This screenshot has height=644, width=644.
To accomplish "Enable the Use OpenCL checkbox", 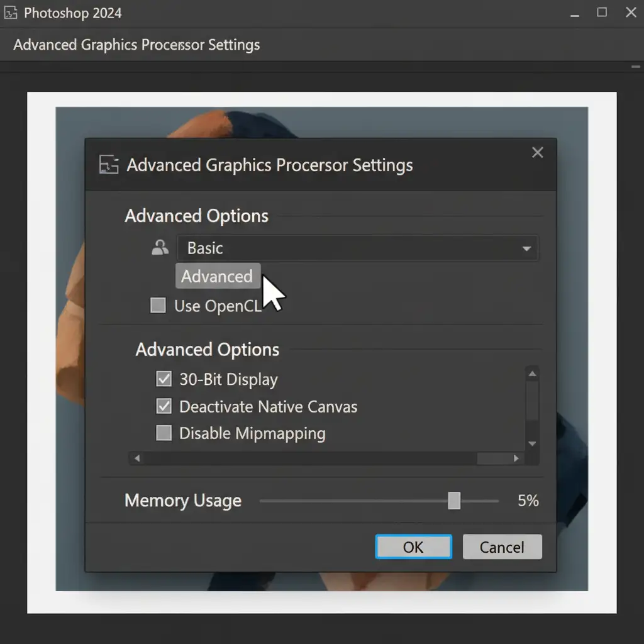I will 158,306.
